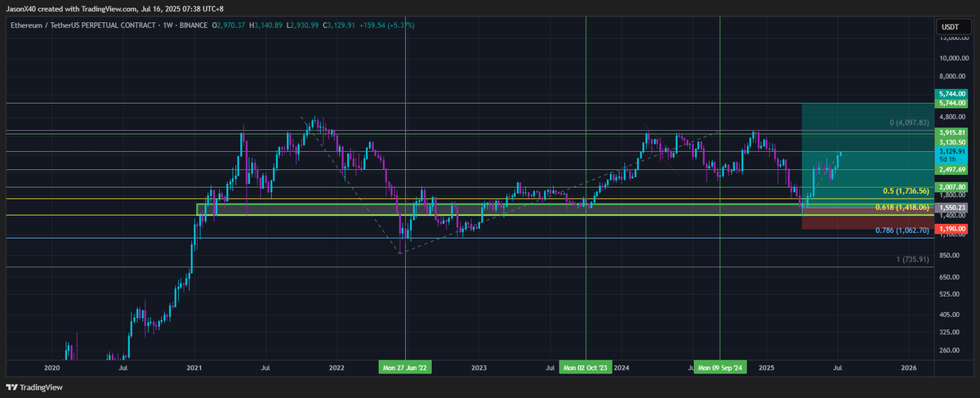Click the low value L2,930.99

click(303, 26)
